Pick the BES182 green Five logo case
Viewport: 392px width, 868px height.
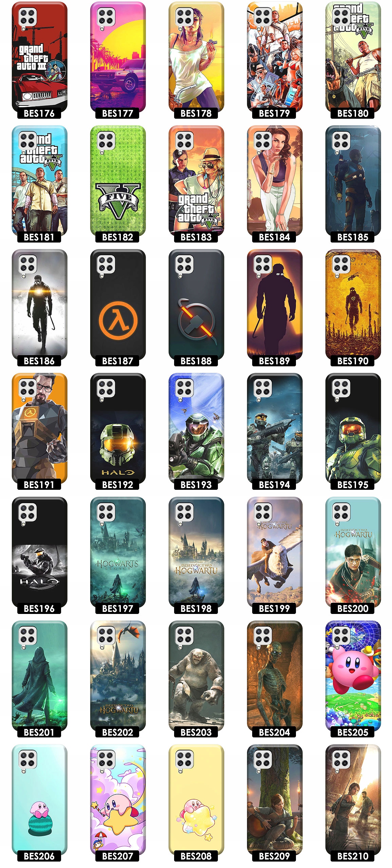coord(118,181)
